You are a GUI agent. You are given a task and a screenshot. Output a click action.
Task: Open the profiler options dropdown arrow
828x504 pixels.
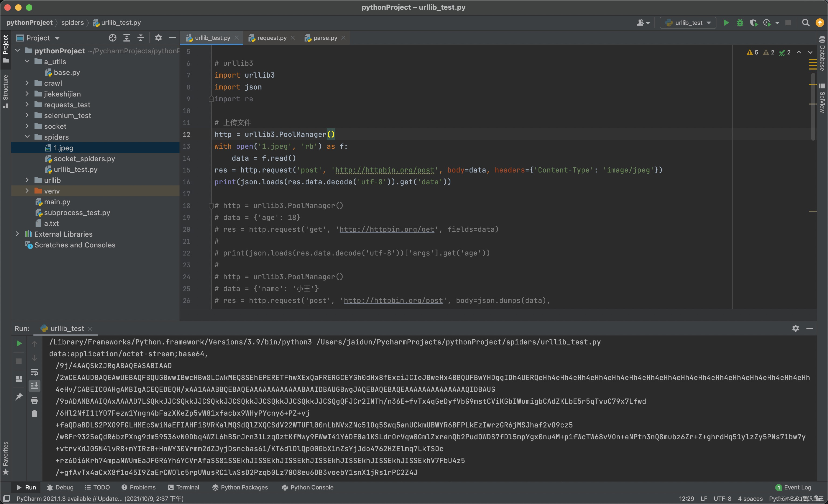point(777,23)
